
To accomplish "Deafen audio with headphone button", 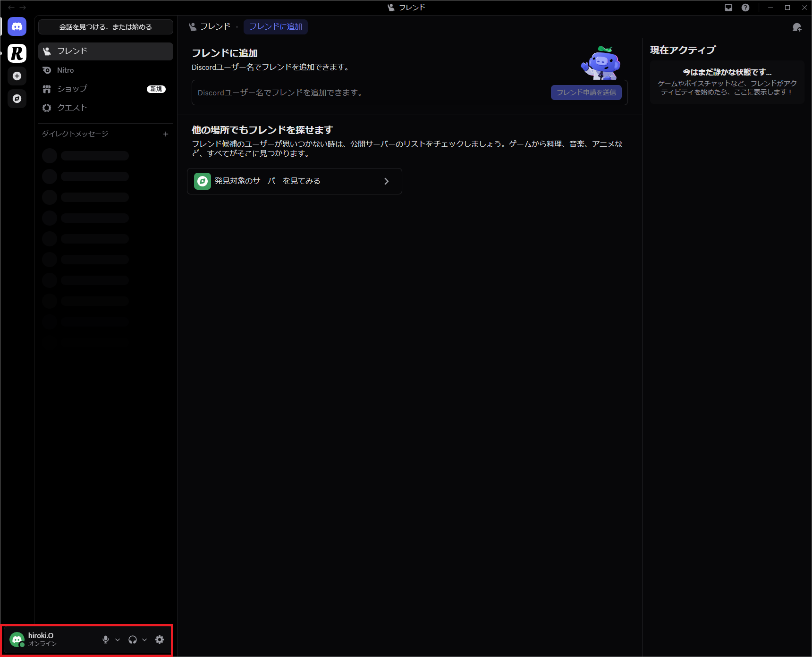I will coord(133,640).
